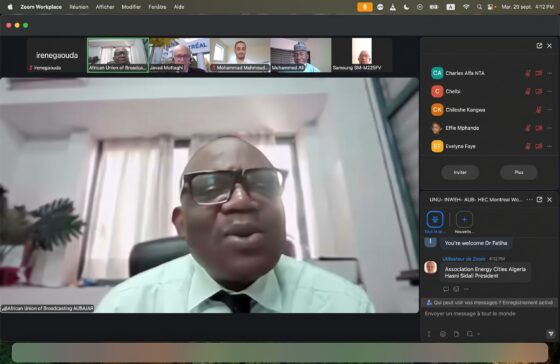Click the emoji icon in chat toolbar

[443, 334]
